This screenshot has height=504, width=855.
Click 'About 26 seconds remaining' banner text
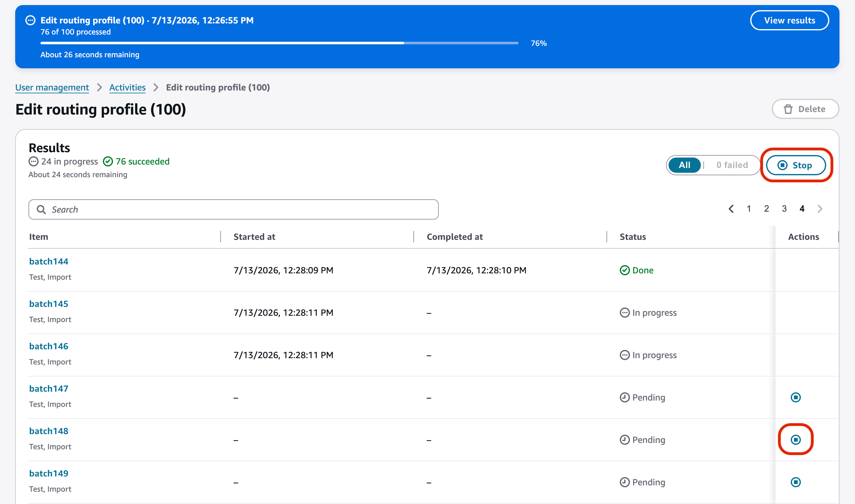[x=90, y=55]
